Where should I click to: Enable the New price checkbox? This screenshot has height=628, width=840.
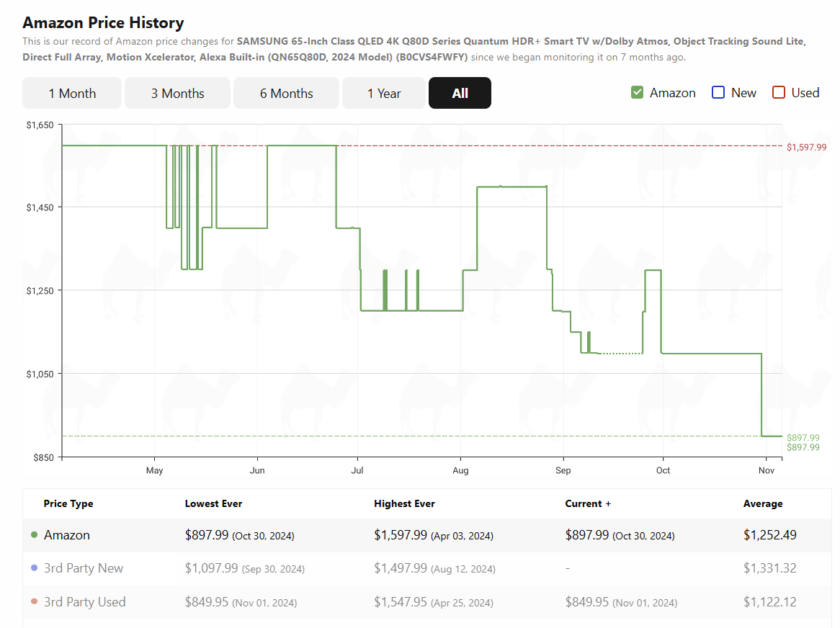[x=718, y=92]
